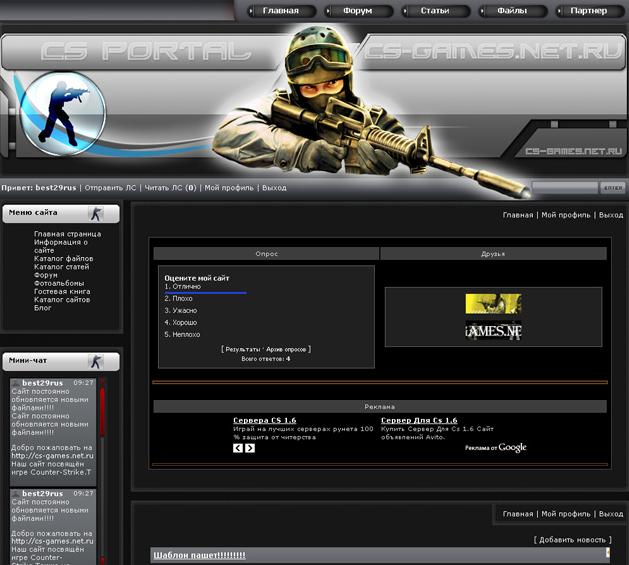Screen dimensions: 629x565
Task: Click the soldier icon beside Мини-чат
Action: click(x=96, y=361)
